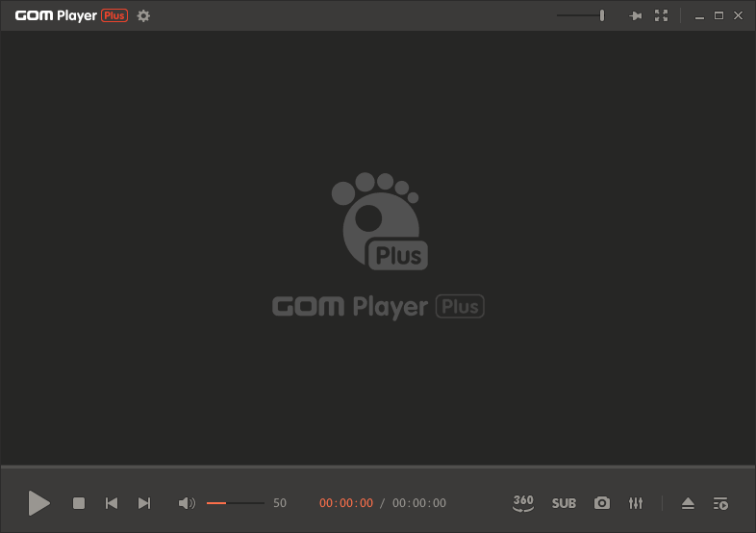Click the GOM Player Plus title logo

coord(71,15)
